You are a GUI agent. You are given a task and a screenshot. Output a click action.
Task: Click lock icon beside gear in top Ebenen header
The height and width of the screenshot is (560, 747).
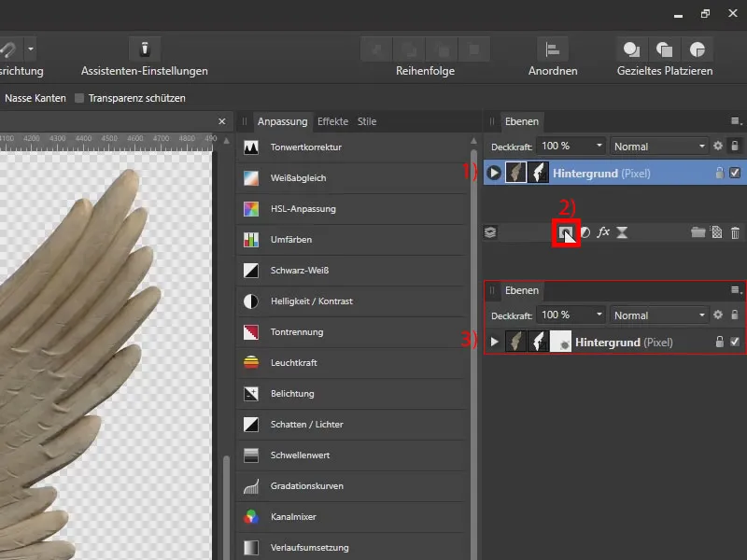tap(735, 146)
